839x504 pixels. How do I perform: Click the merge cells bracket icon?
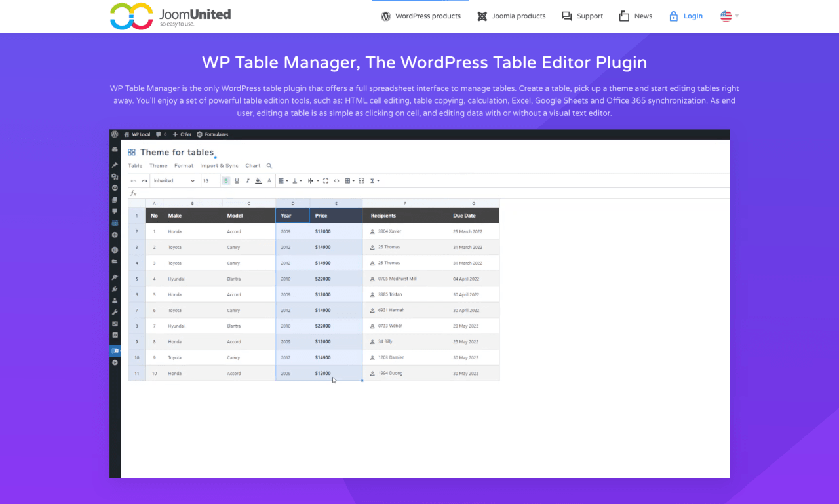(326, 181)
